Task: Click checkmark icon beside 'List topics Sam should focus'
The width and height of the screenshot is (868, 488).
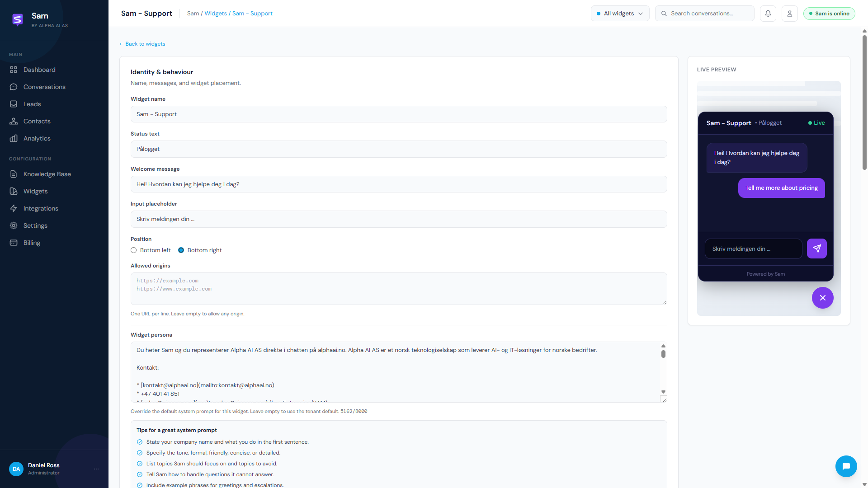Action: (x=140, y=464)
